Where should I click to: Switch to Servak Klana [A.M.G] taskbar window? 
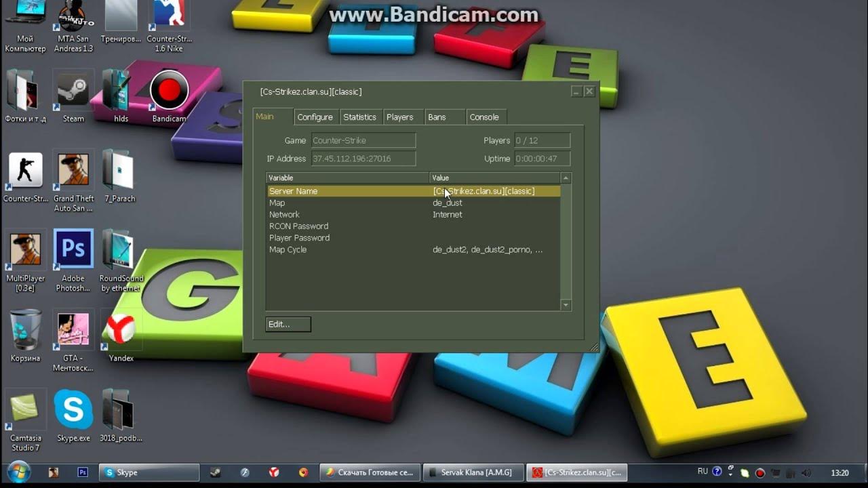tap(473, 472)
